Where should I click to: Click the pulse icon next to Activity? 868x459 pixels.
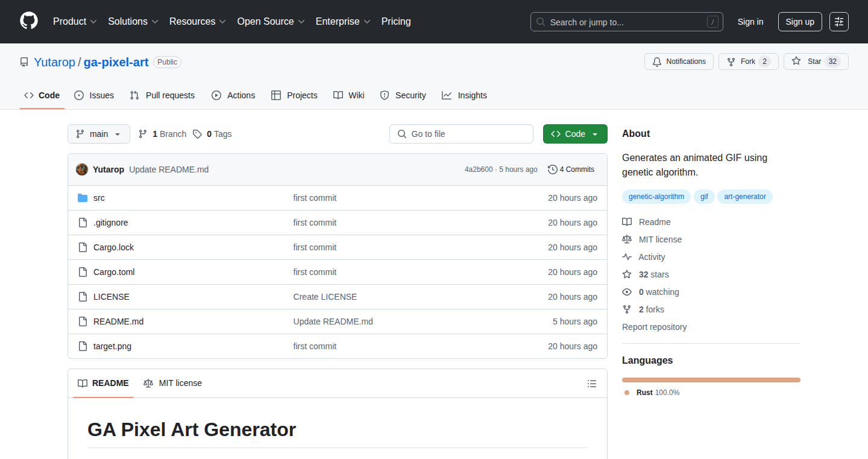click(627, 257)
